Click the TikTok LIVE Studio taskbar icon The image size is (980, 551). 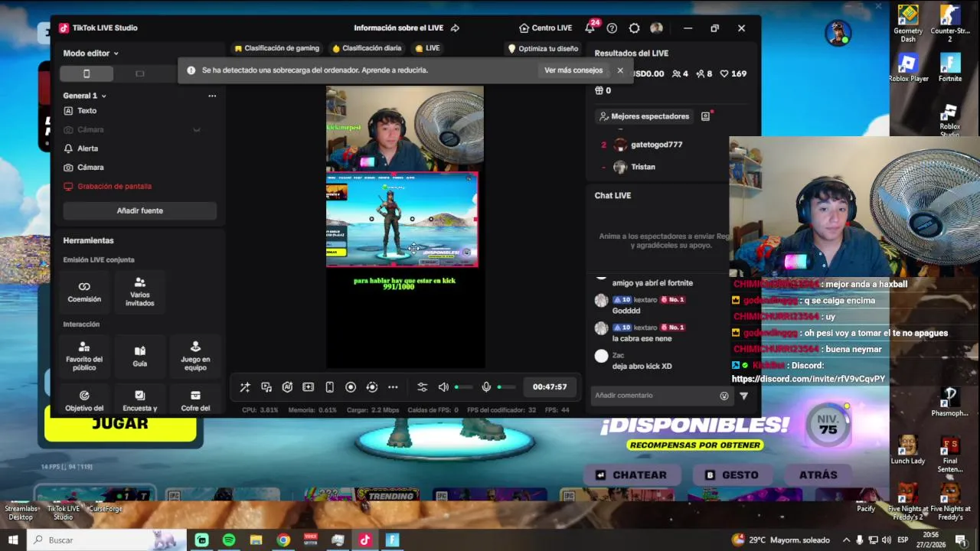pos(365,540)
